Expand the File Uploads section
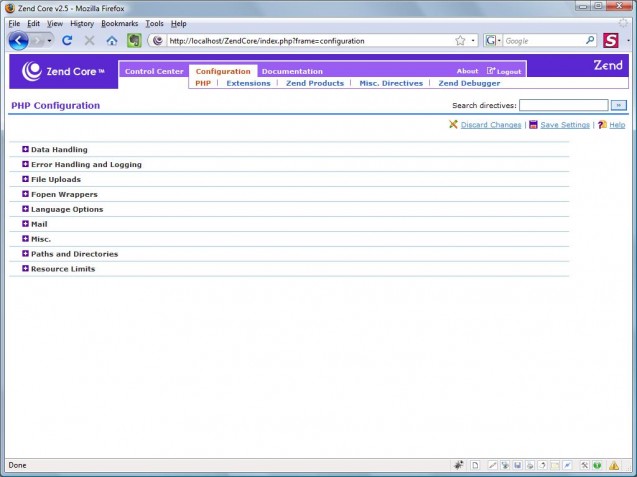 coord(25,179)
